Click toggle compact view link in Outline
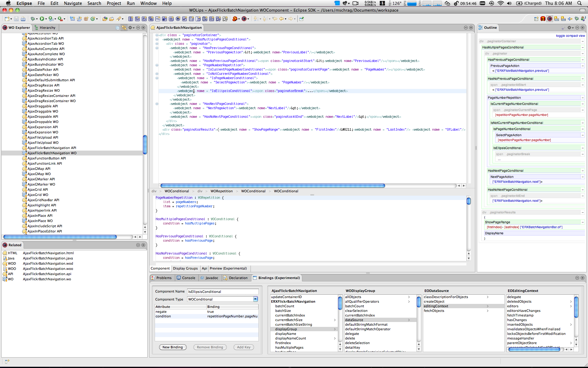This screenshot has height=368, width=588. 570,36
